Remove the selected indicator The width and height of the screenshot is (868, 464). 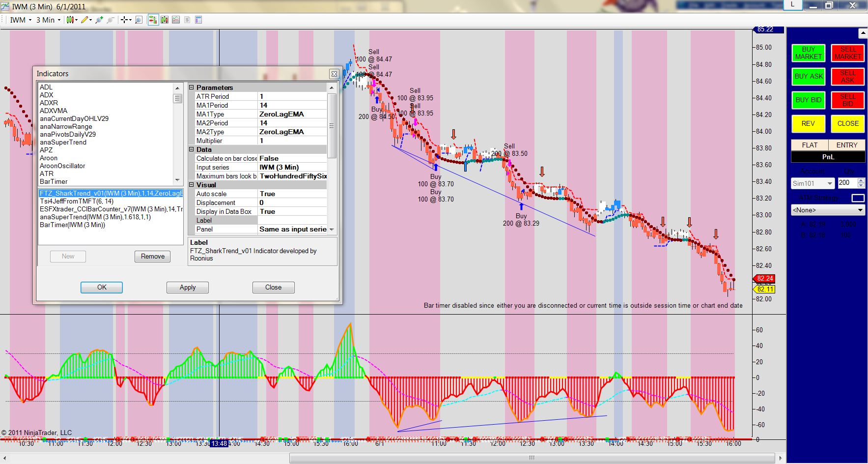(x=153, y=257)
